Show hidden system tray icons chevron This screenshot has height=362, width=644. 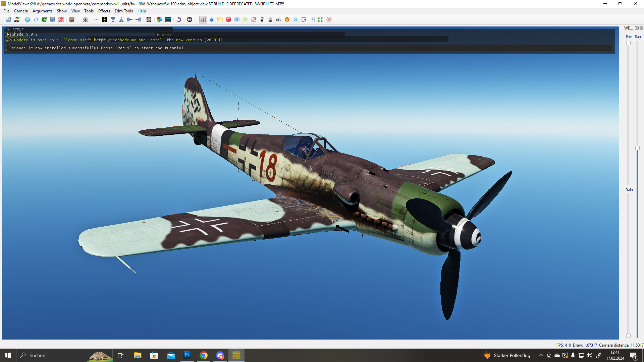coord(541,355)
